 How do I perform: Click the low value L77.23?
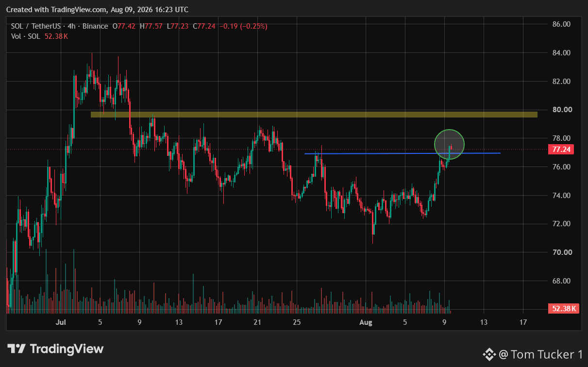click(x=178, y=26)
